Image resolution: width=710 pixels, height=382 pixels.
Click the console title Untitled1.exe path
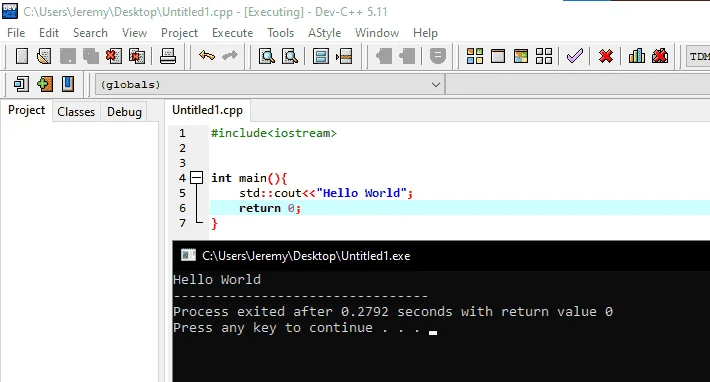(x=306, y=256)
